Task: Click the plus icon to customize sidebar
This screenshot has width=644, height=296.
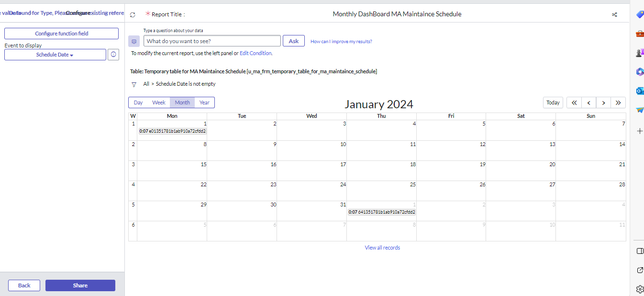Action: click(x=640, y=131)
